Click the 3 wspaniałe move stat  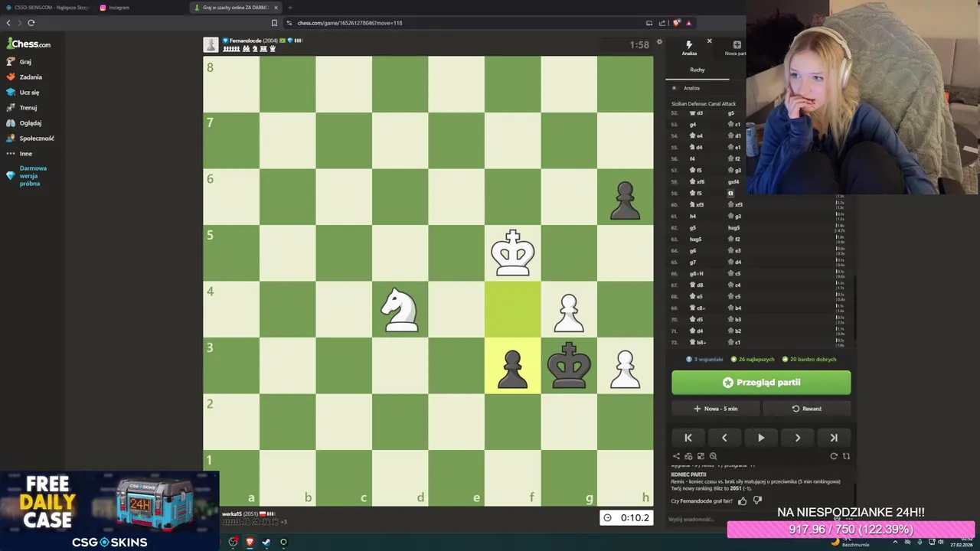[x=704, y=359]
